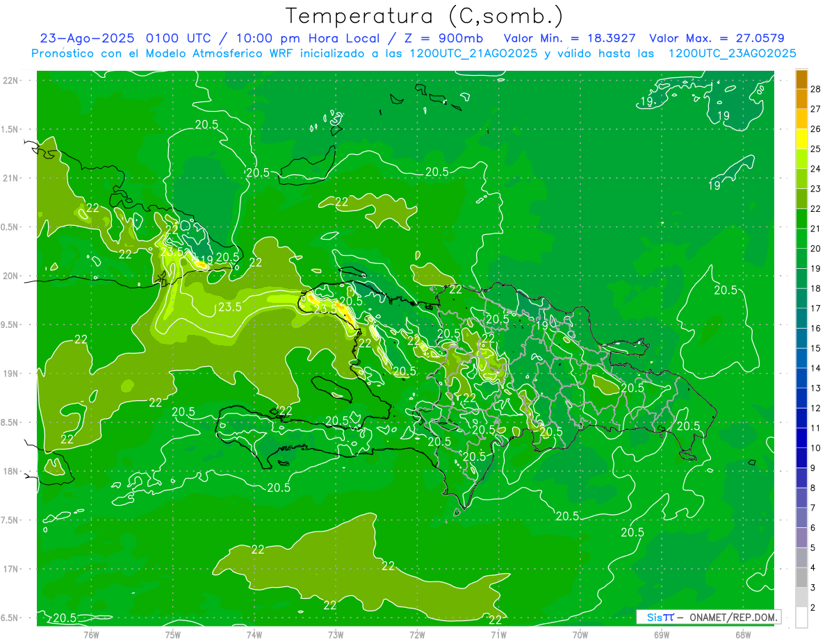Click the "68W" longitude axis label

(743, 634)
